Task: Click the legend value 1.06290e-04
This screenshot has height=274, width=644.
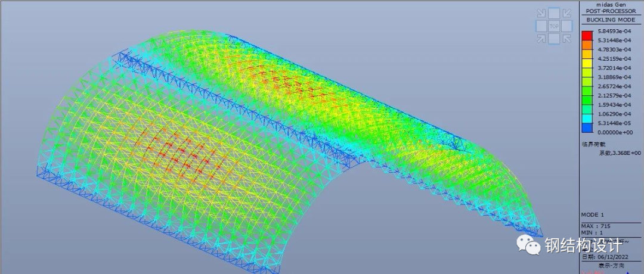Action: pyautogui.click(x=615, y=114)
